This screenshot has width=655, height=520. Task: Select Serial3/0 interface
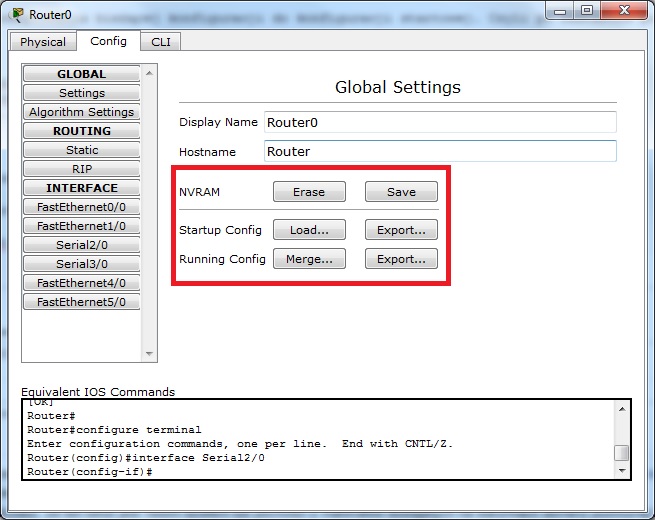[81, 264]
